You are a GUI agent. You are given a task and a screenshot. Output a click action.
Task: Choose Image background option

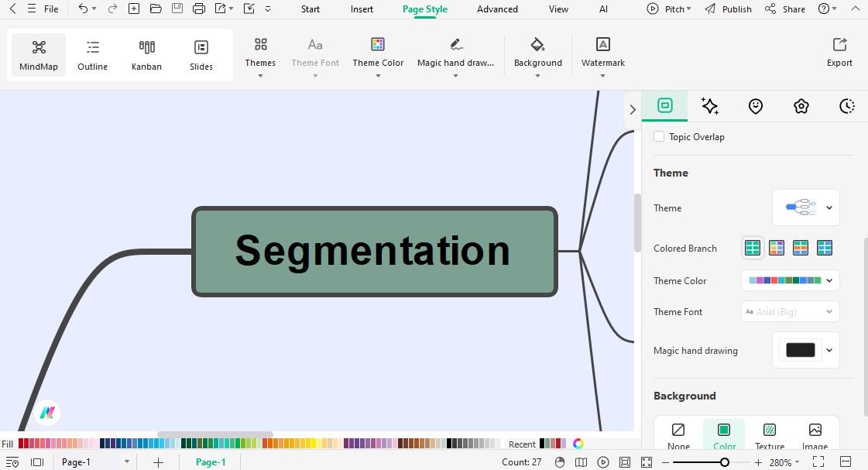815,436
